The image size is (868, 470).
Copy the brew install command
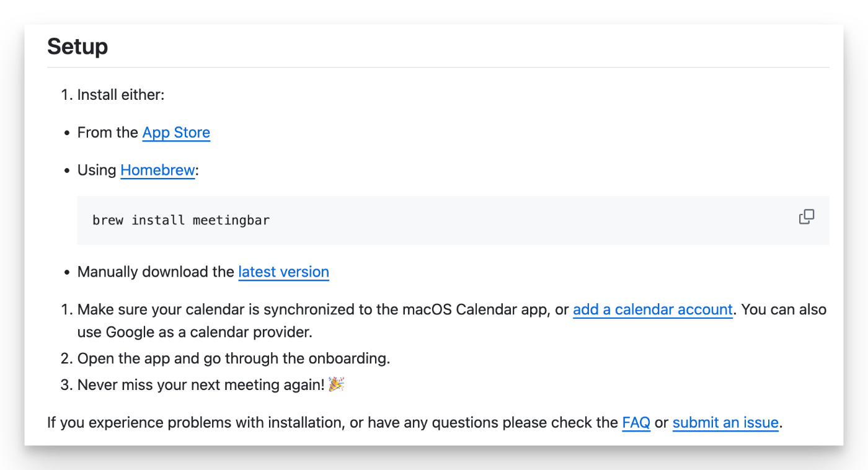point(807,217)
